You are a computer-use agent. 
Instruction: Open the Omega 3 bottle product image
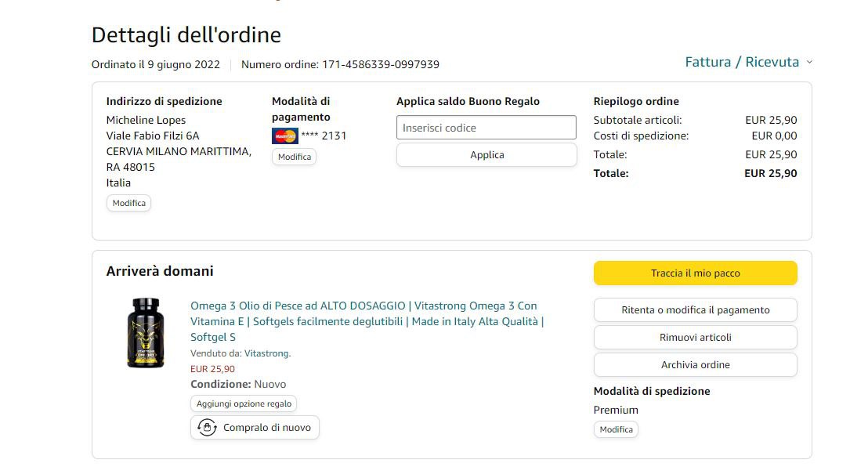tap(146, 333)
